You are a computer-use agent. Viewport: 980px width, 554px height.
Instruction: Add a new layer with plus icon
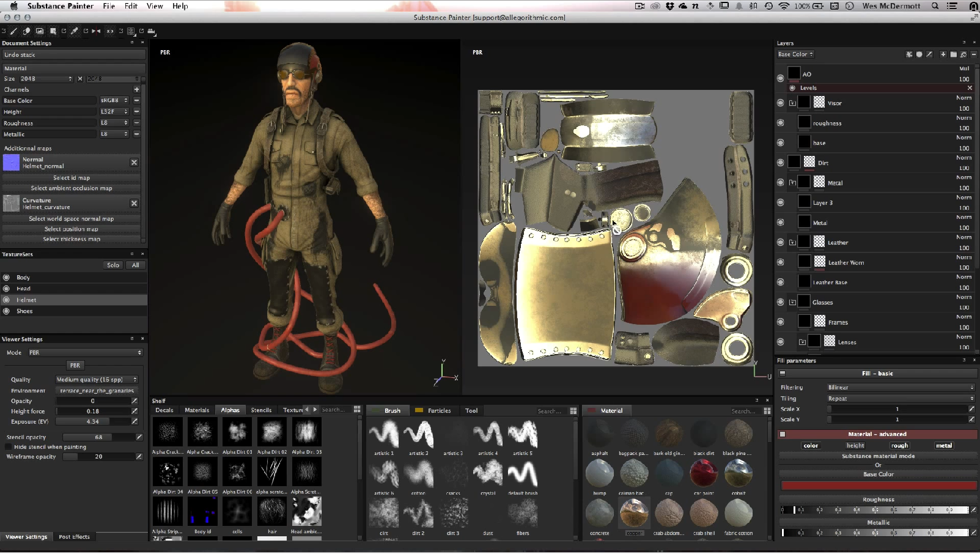pyautogui.click(x=943, y=54)
